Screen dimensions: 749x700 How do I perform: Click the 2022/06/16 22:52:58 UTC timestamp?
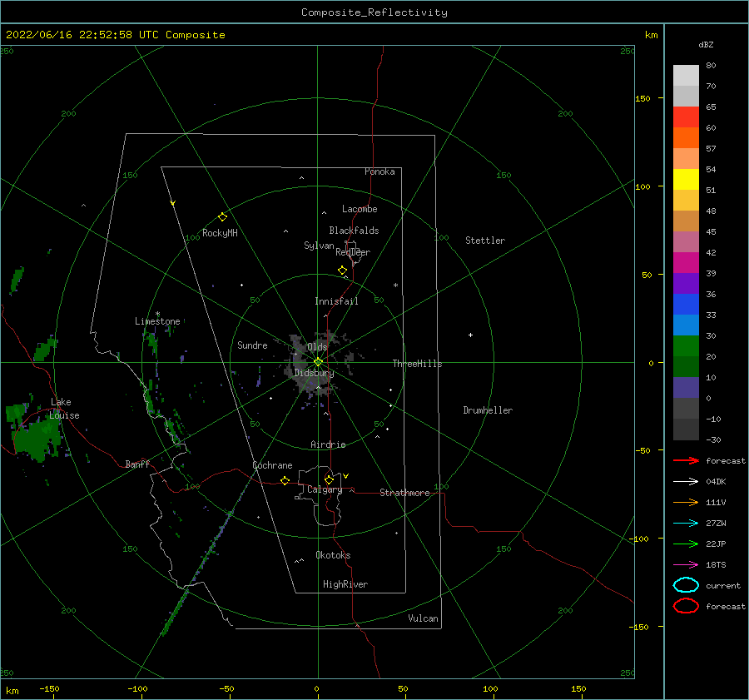pos(82,35)
